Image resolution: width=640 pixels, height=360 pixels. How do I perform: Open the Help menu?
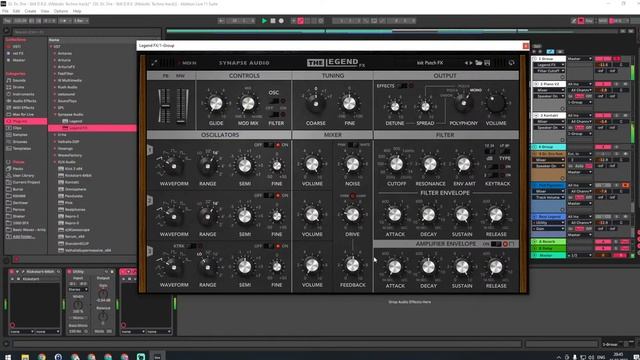77,11
